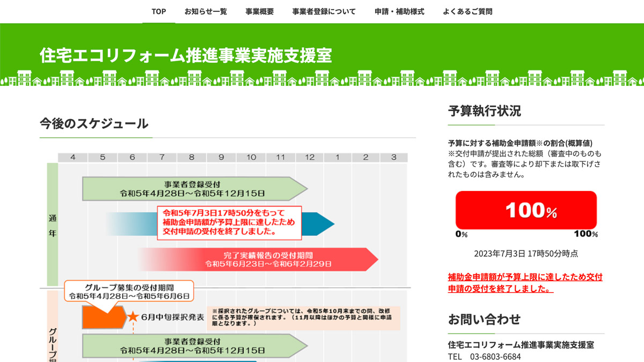Click the 住宅エコリフォーム推進事業実施支援室 contact name in sidebar
Image resolution: width=644 pixels, height=362 pixels.
[x=521, y=345]
